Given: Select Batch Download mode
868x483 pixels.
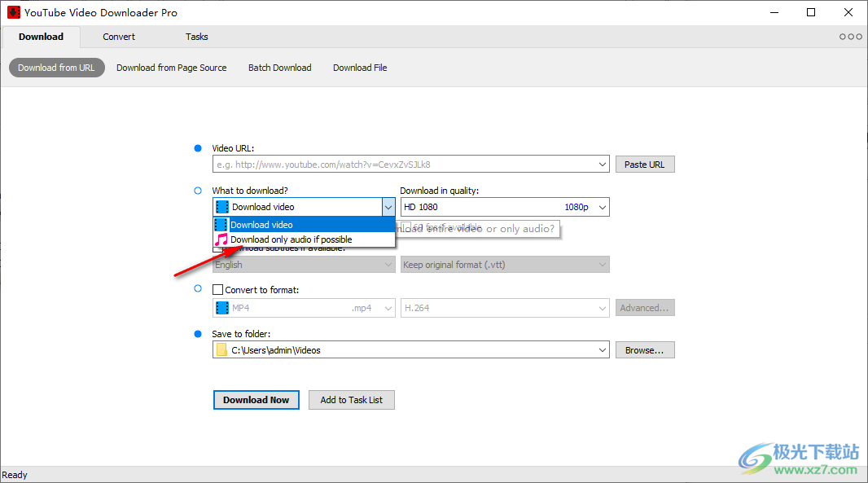Looking at the screenshot, I should pyautogui.click(x=279, y=68).
